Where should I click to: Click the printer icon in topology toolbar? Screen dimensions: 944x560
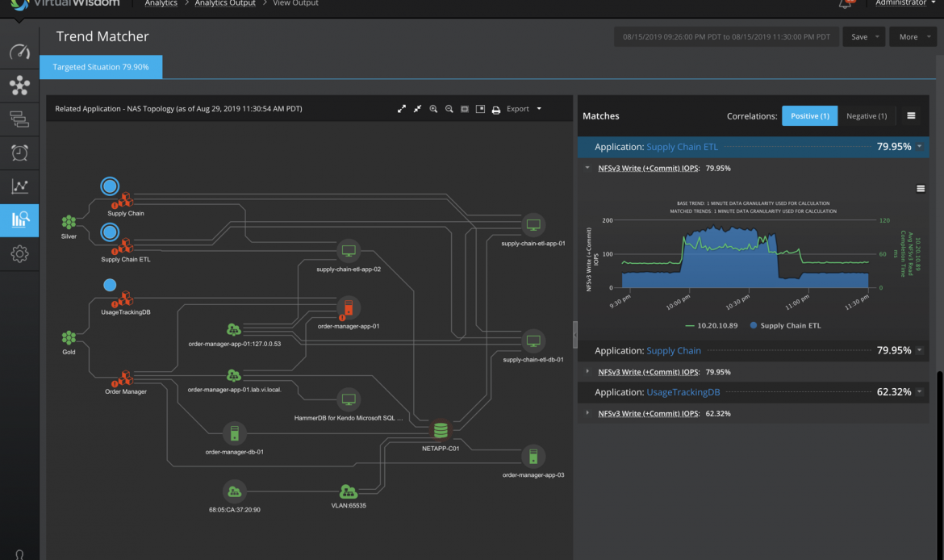(496, 109)
